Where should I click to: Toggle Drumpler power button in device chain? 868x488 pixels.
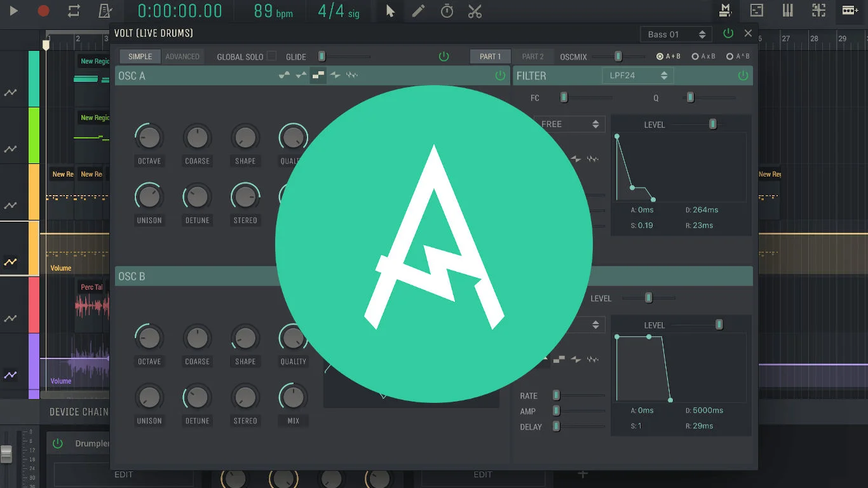coord(58,444)
